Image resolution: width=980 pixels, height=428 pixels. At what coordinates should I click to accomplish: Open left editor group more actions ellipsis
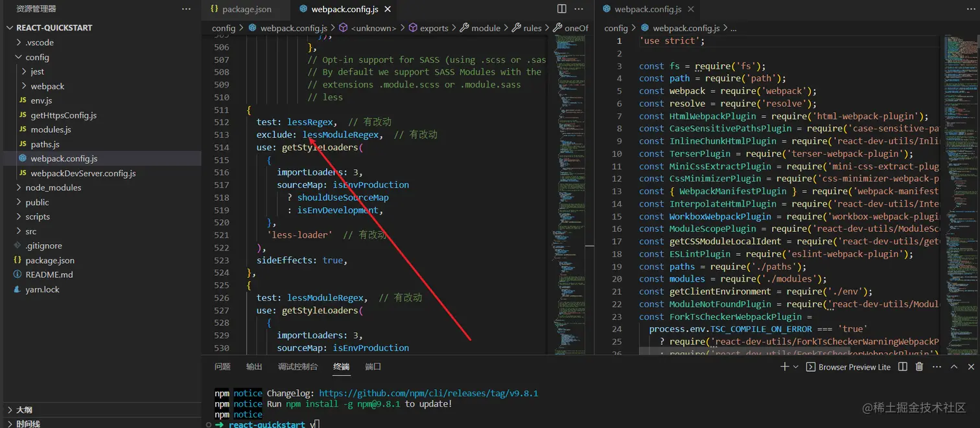pos(580,9)
